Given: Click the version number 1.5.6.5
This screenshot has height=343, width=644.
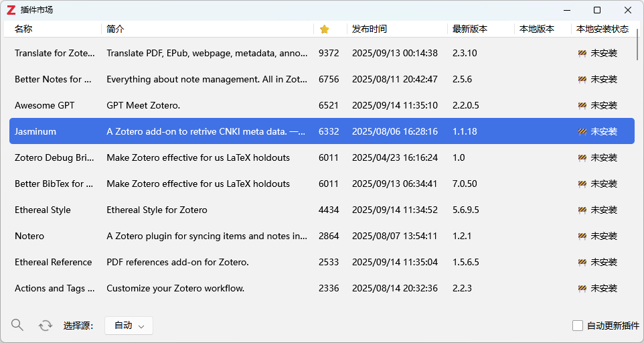Looking at the screenshot, I should pos(466,262).
